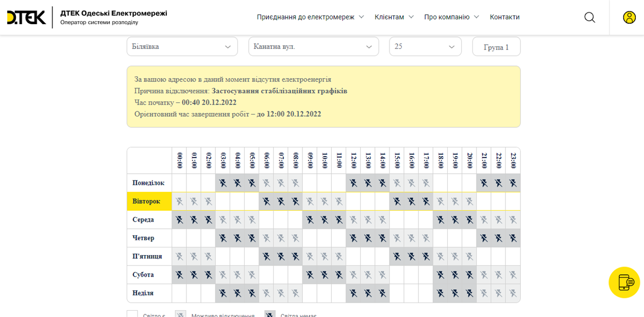This screenshot has width=644, height=317.
Task: Click the empty Tuesday 12:00 cell
Action: pos(353,202)
